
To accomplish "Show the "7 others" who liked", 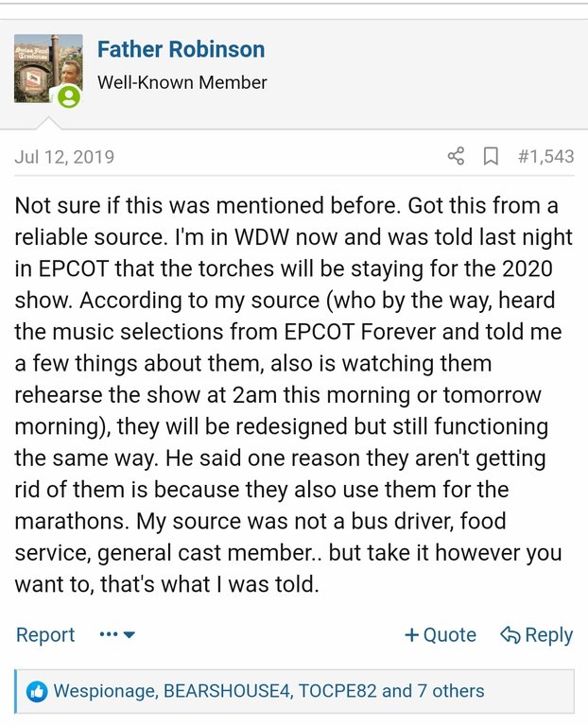I will [x=450, y=691].
